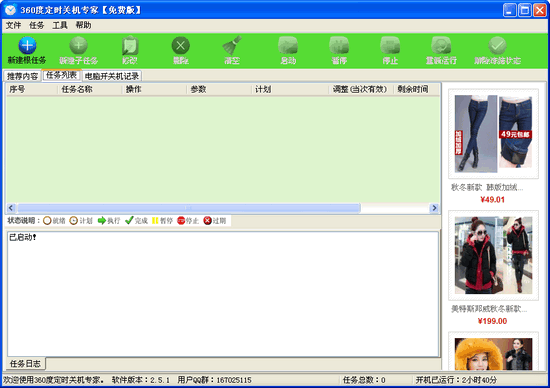Click the 调整(当次有效) column header
The width and height of the screenshot is (550, 388).
(361, 89)
